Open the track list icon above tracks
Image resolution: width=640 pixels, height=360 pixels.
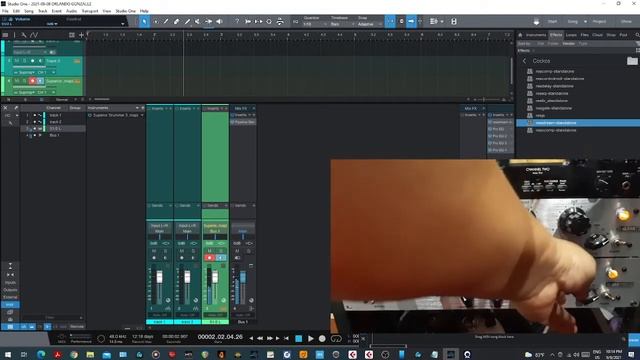[5, 35]
